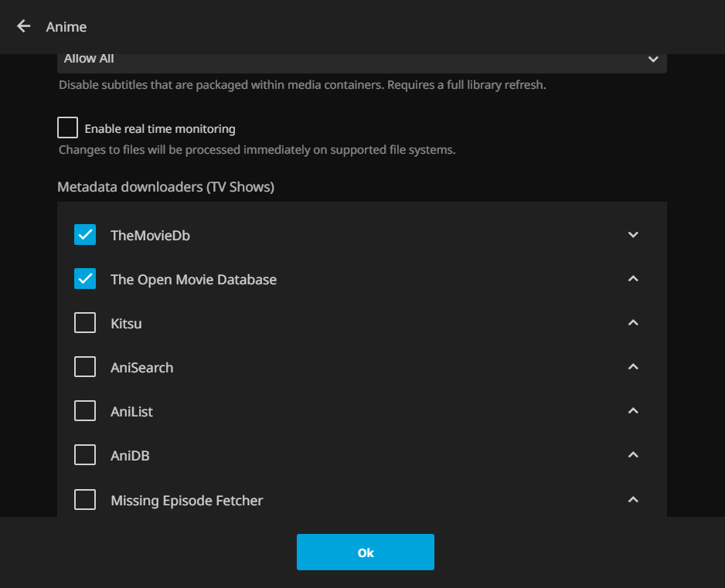Screen dimensions: 725x588
Task: Enable the AniList metadata downloader
Action: tap(85, 411)
